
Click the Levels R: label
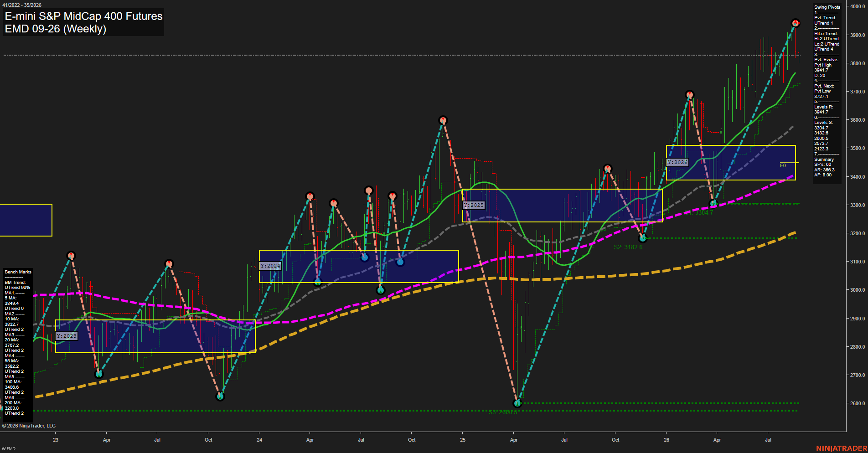823,107
